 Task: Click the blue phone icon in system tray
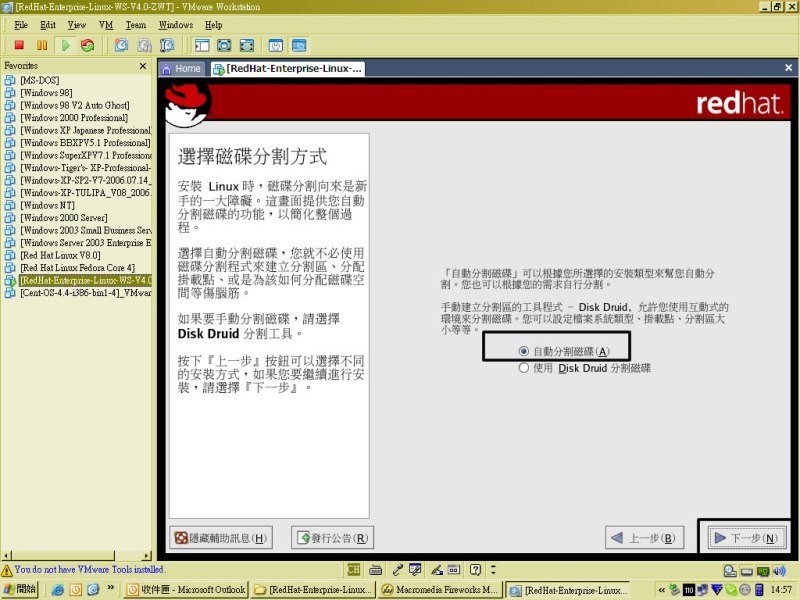(759, 590)
